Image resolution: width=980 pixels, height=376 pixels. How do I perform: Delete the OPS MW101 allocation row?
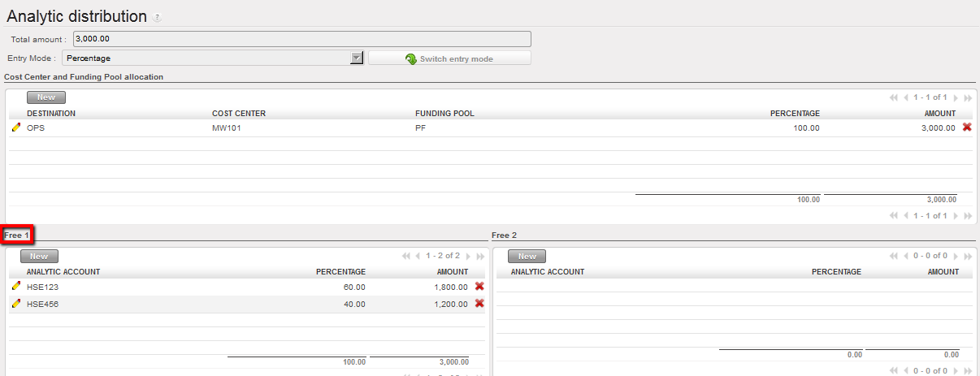(967, 127)
